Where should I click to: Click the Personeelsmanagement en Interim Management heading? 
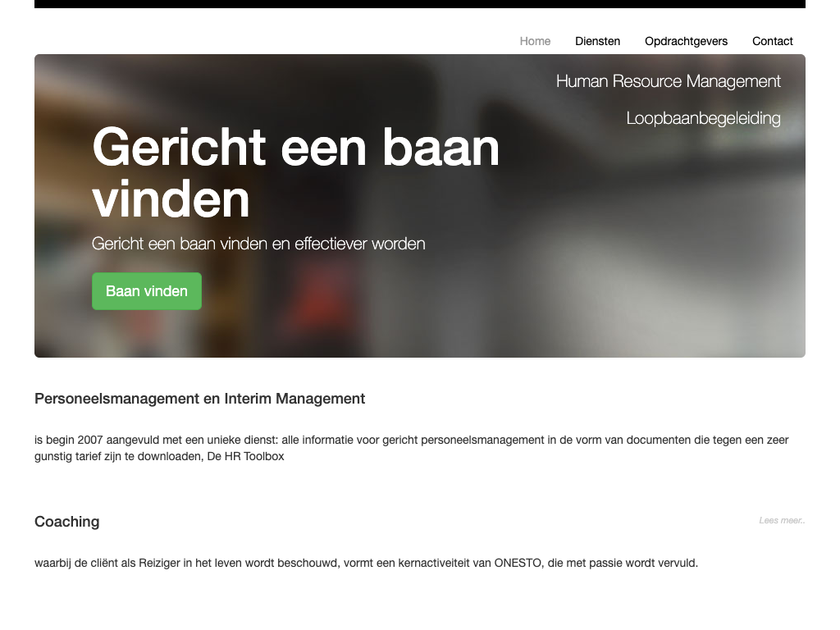point(199,399)
